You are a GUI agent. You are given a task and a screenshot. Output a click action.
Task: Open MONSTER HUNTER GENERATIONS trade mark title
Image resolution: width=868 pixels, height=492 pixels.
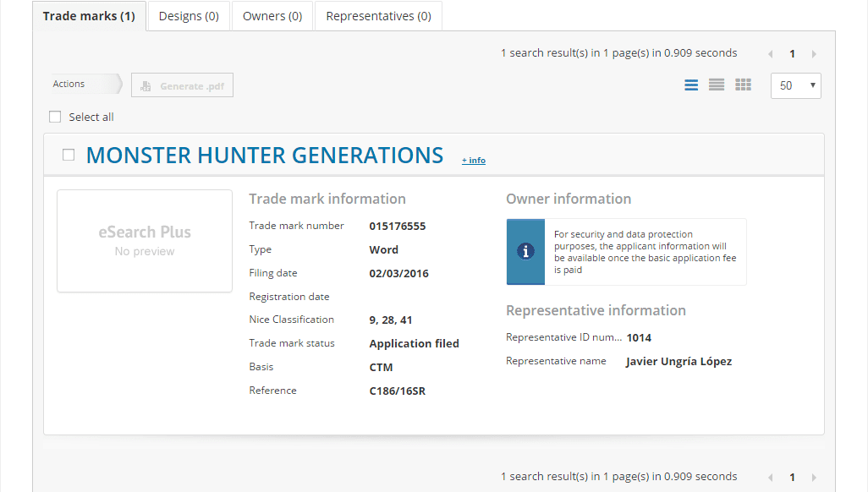pyautogui.click(x=265, y=156)
